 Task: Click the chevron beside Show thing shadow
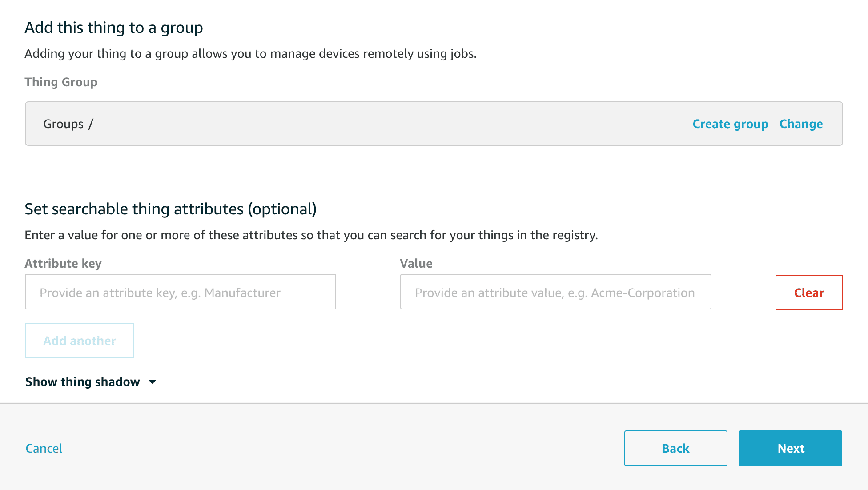pyautogui.click(x=153, y=382)
